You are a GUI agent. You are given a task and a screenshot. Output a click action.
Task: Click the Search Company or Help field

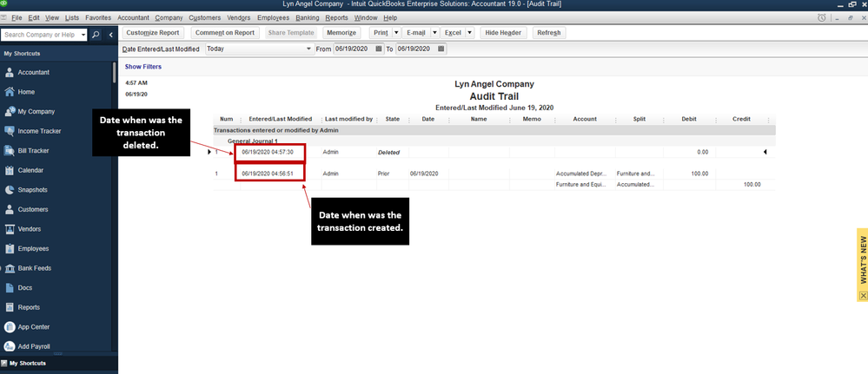41,35
